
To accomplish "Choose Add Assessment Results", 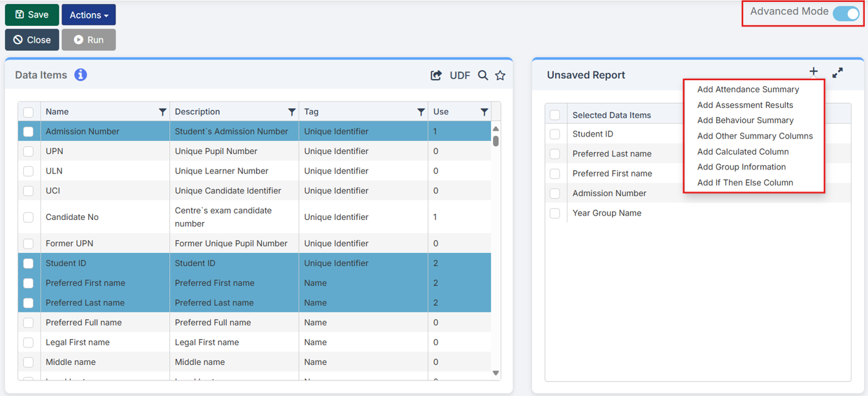I will 745,105.
